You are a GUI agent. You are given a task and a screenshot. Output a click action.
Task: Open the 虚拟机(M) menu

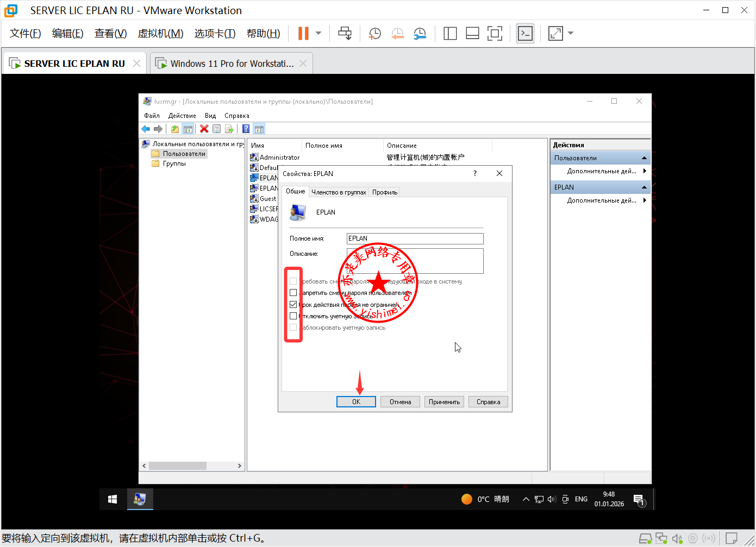tap(160, 33)
